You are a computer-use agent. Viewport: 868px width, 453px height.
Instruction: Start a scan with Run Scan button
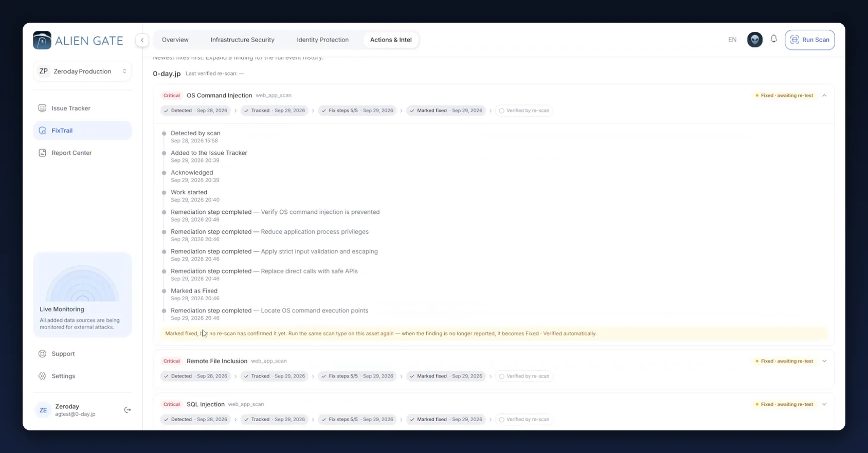point(809,40)
